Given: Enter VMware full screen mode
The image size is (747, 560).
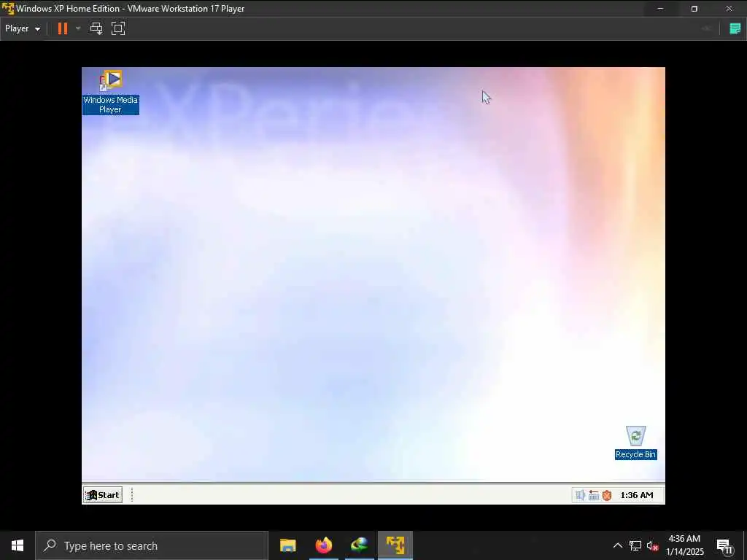Looking at the screenshot, I should (118, 28).
